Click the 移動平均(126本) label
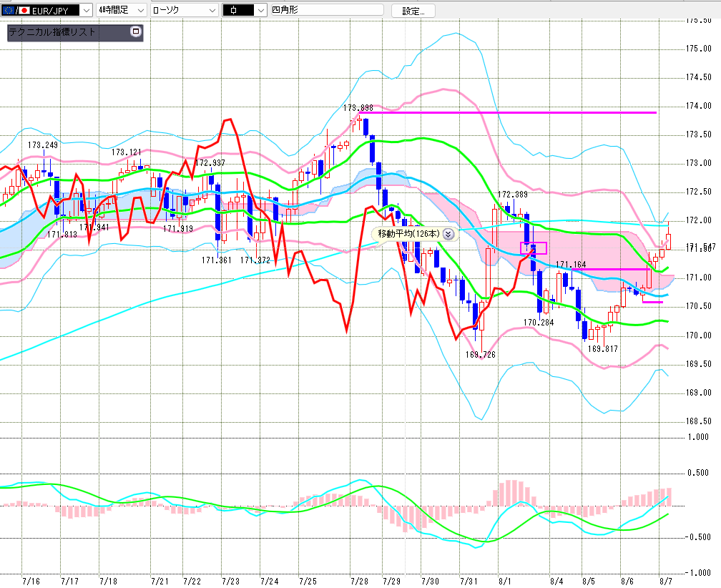The width and height of the screenshot is (721, 588). coord(409,233)
